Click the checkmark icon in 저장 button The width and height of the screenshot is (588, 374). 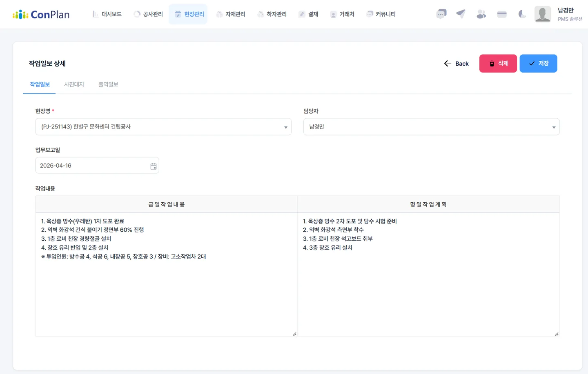[x=532, y=64]
